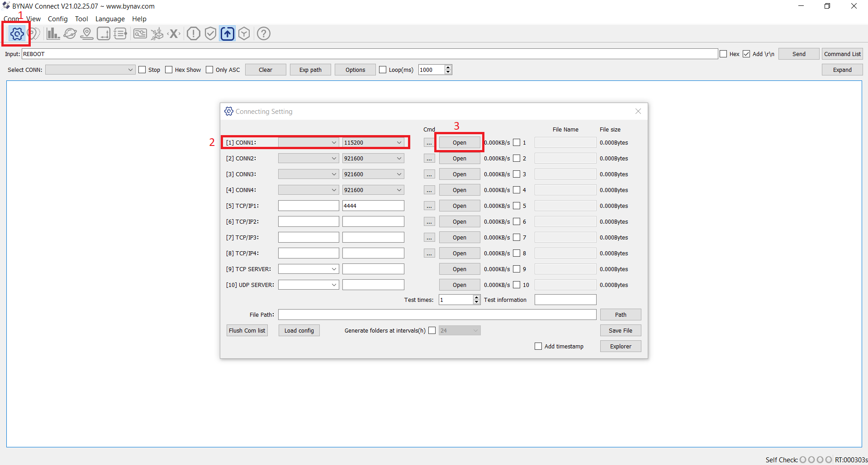This screenshot has height=465, width=868.
Task: Expand the CONN1 baud rate dropdown
Action: [399, 143]
